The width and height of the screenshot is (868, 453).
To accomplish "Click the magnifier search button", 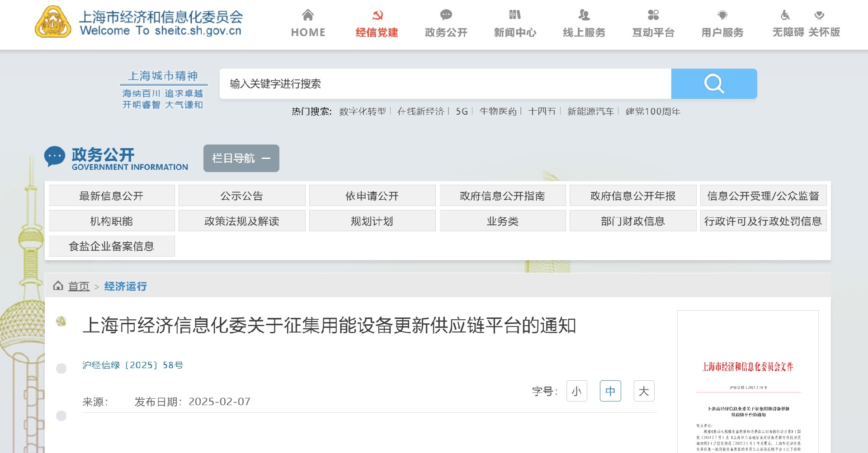I will (x=714, y=84).
